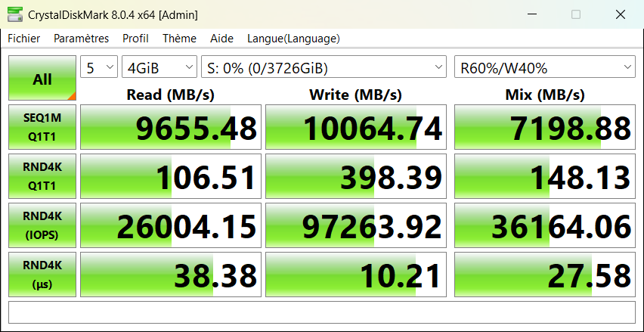Screen dimensions: 644x332
Task: Expand the R60%/W40% mix ratio dropdown
Action: tap(544, 68)
